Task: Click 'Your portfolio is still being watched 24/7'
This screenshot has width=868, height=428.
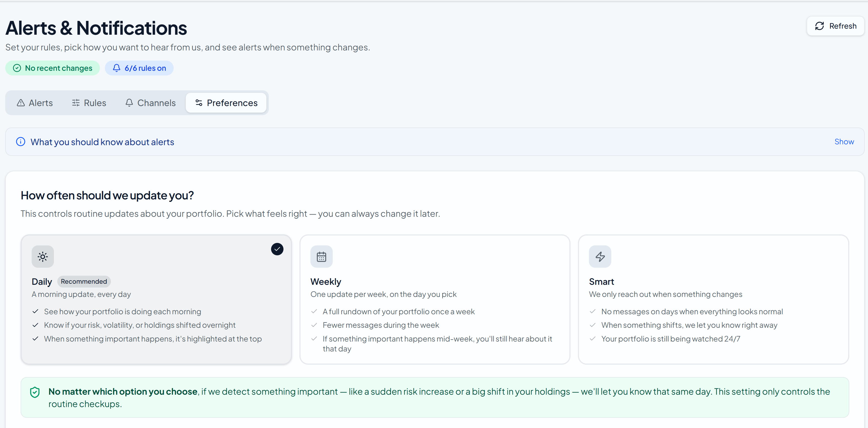Action: click(671, 339)
